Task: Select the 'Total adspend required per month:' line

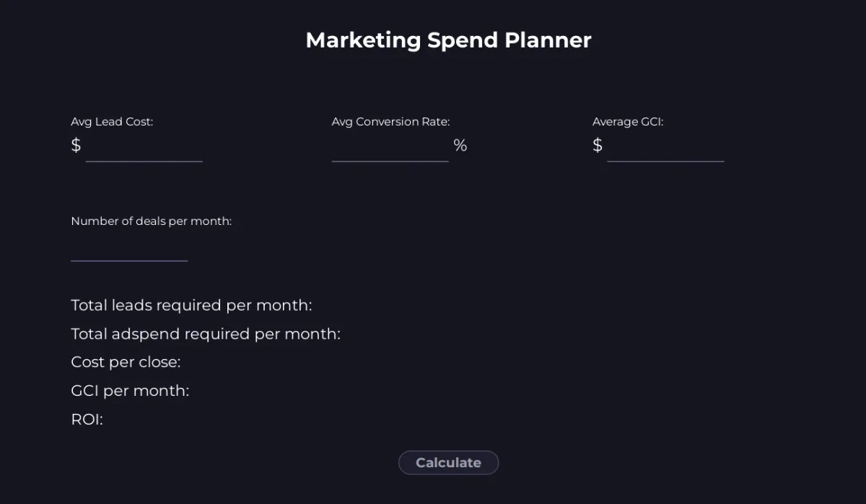Action: [206, 334]
